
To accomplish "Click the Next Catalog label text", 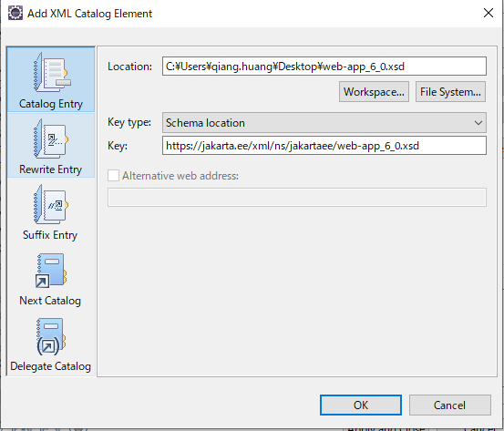I will 50,301.
